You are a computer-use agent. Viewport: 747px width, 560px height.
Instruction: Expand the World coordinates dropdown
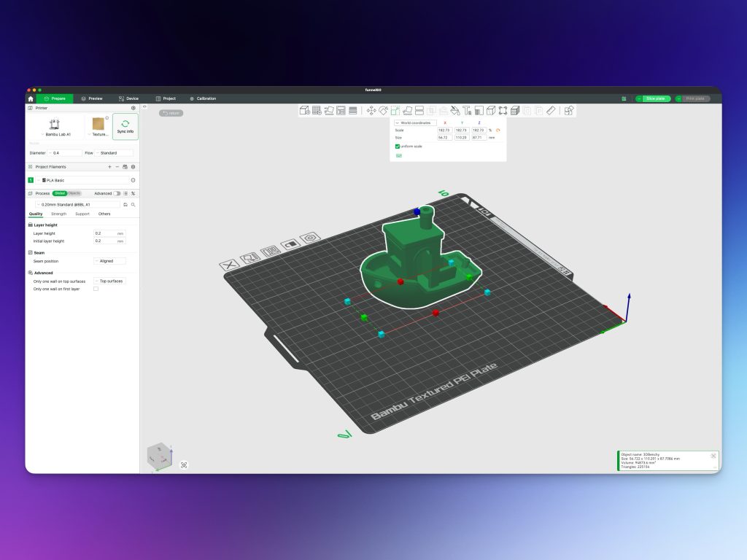tap(414, 123)
